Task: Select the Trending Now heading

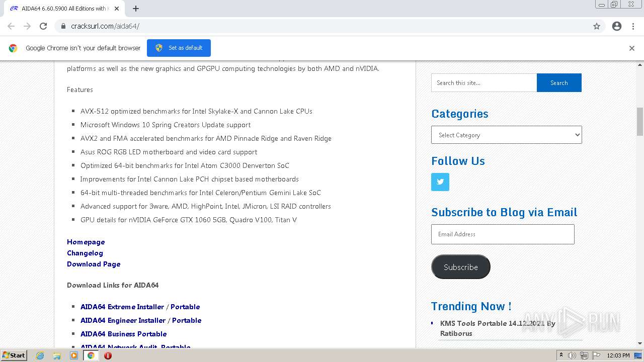Action: (471, 306)
